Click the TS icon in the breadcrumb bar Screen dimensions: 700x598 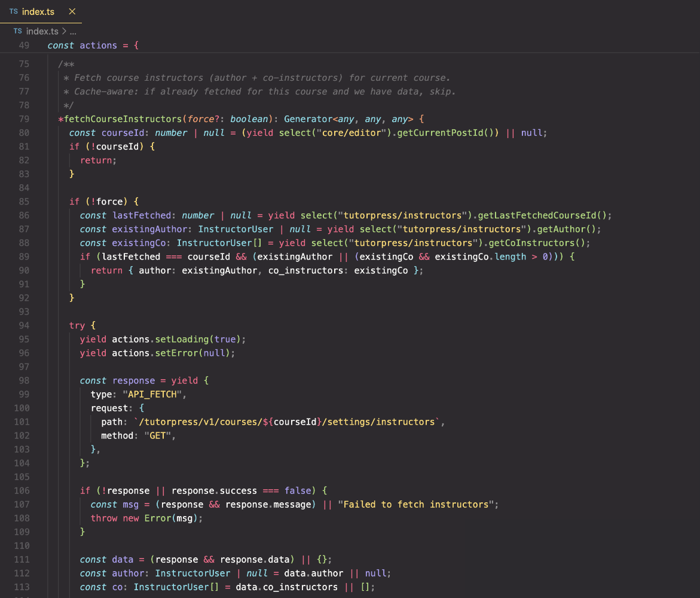click(x=17, y=31)
